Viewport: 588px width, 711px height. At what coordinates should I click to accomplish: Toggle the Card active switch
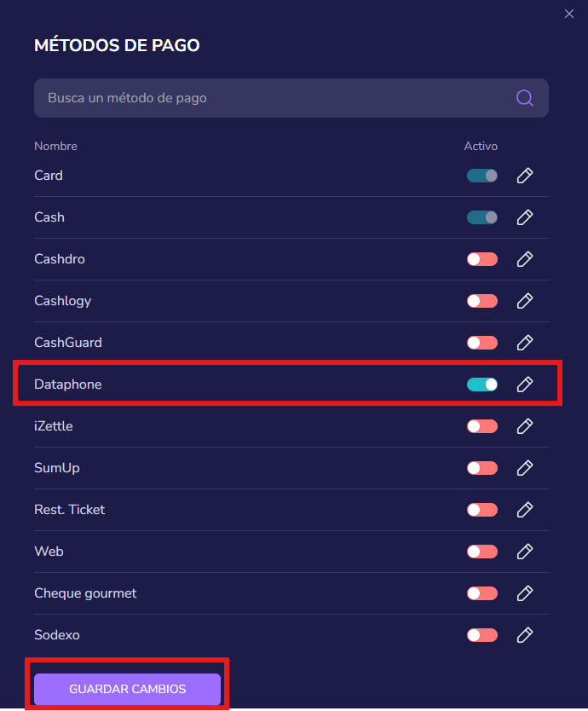point(482,176)
